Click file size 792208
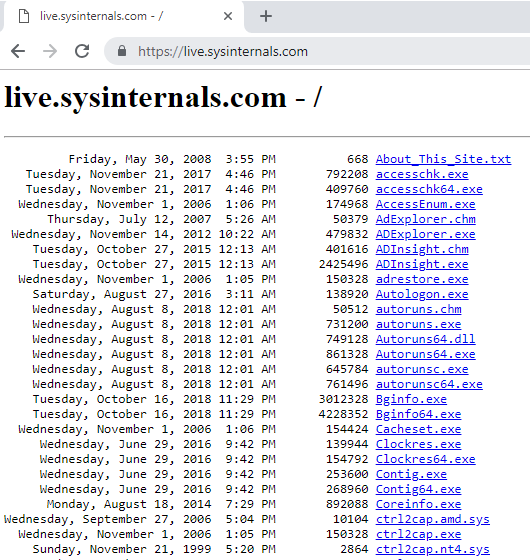 (347, 174)
